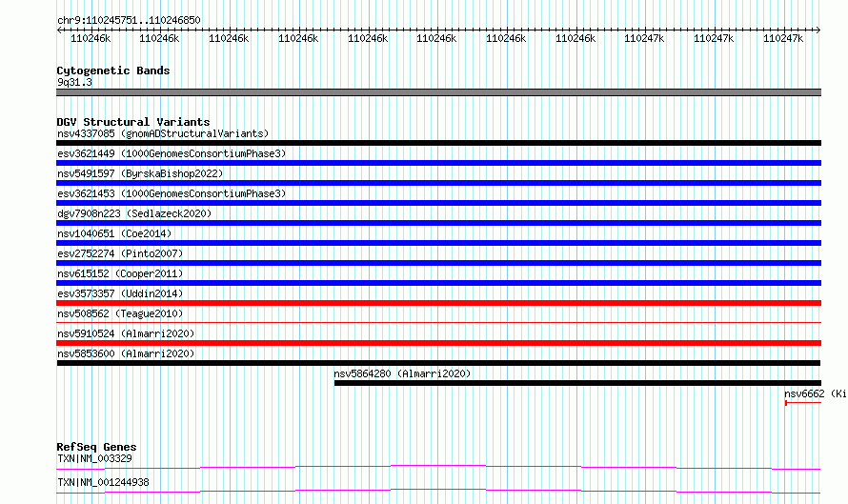Click the RefSeq Genes track title
The image size is (848, 504).
tap(96, 447)
